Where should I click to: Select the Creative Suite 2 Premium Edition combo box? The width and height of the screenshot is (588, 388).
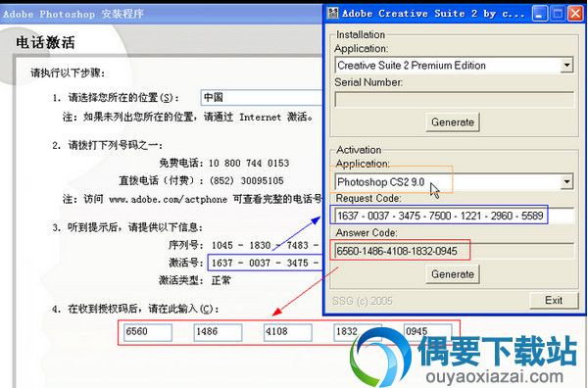click(454, 66)
